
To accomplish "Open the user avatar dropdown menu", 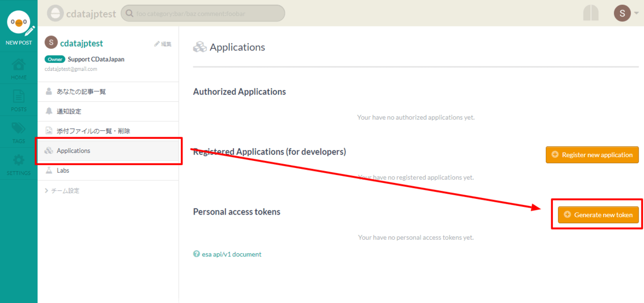I will tap(625, 13).
